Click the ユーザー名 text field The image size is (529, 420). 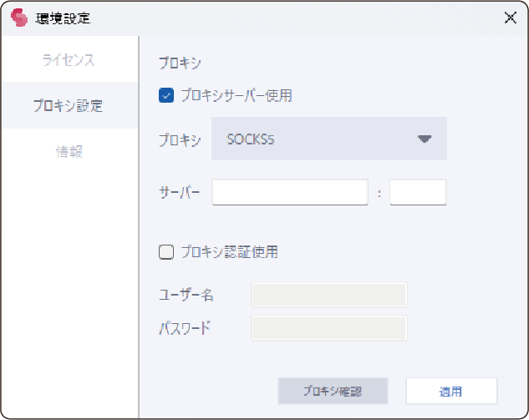point(328,295)
